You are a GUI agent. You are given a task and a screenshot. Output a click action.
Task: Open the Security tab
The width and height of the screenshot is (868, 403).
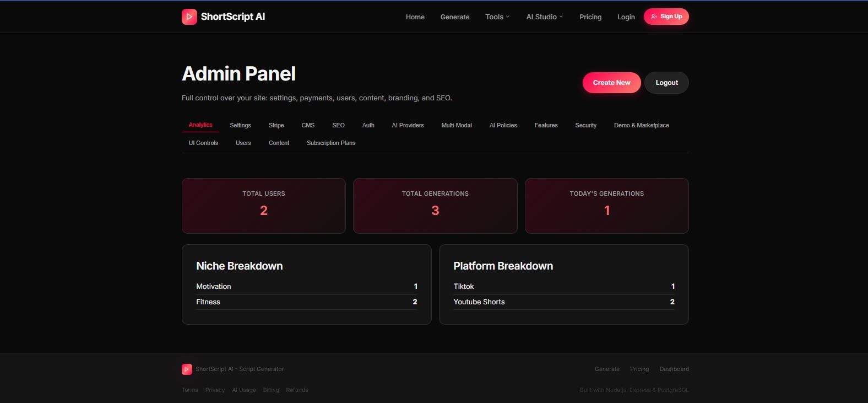[x=585, y=125]
